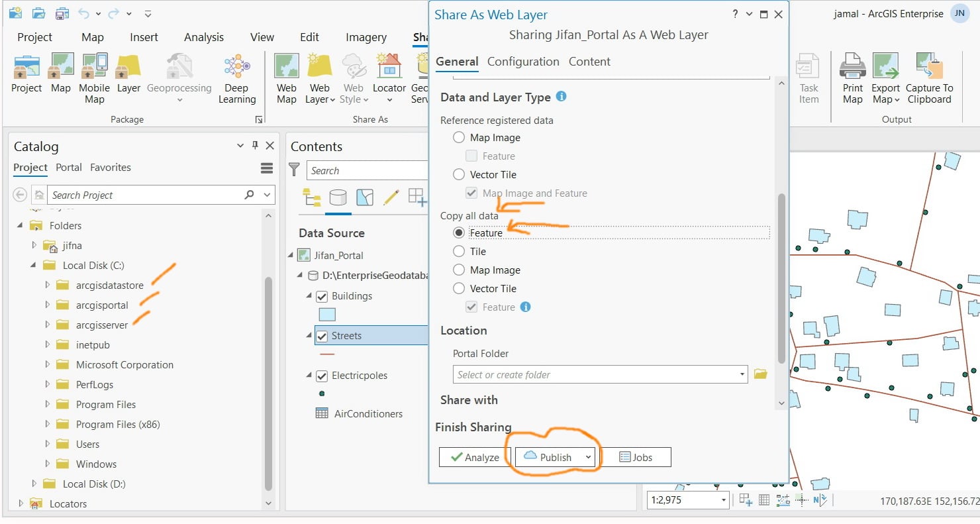This screenshot has width=980, height=524.
Task: Select Vector Tile under Copy all data
Action: (x=459, y=289)
